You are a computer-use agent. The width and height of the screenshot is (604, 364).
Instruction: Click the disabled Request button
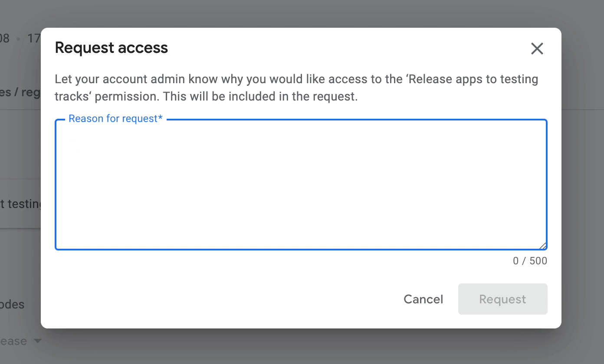503,299
